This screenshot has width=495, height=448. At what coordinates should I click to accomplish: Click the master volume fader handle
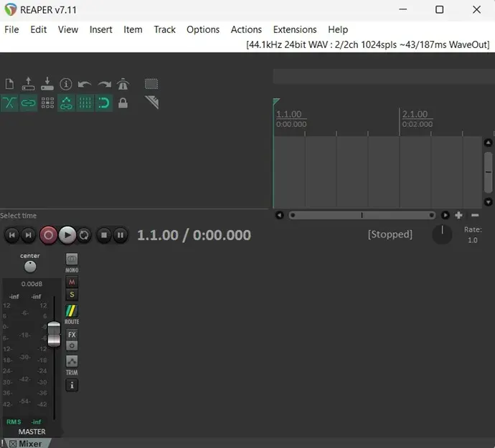[54, 335]
